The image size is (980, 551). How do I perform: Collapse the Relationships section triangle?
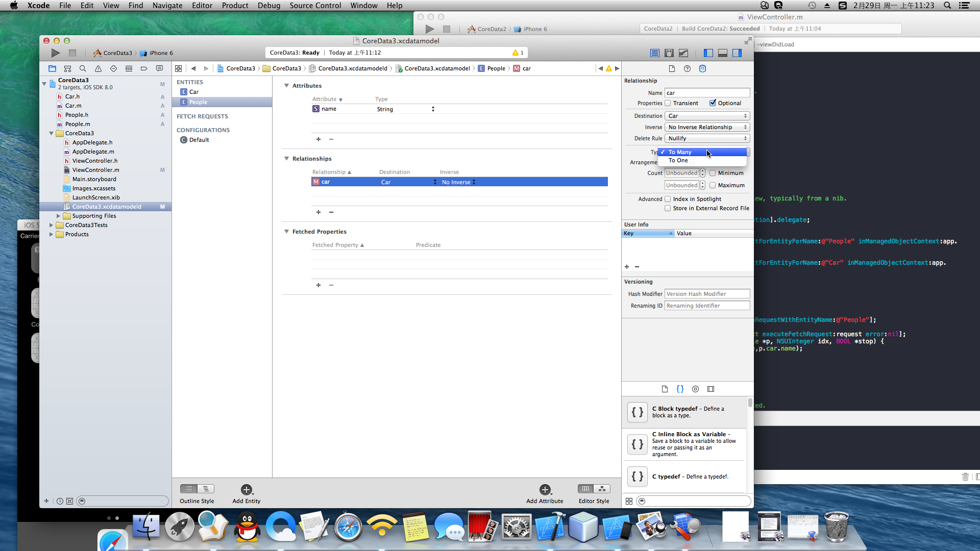coord(286,159)
